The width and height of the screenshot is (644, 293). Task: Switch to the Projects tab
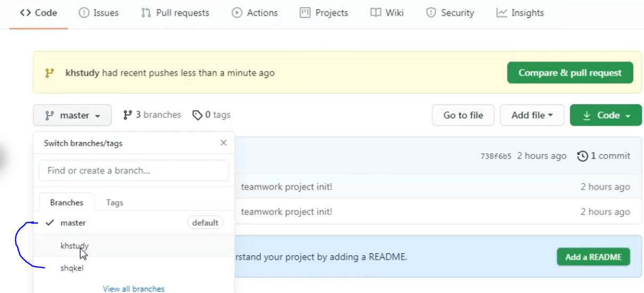324,13
